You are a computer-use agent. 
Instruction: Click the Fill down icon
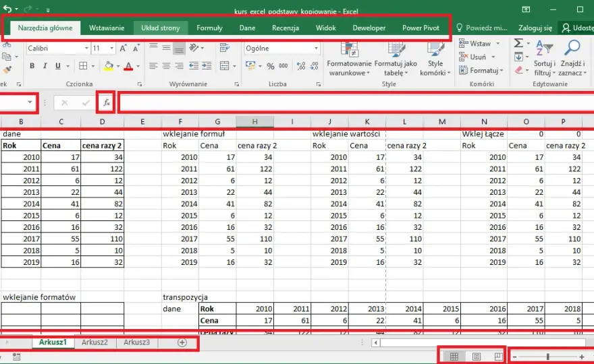[518, 57]
